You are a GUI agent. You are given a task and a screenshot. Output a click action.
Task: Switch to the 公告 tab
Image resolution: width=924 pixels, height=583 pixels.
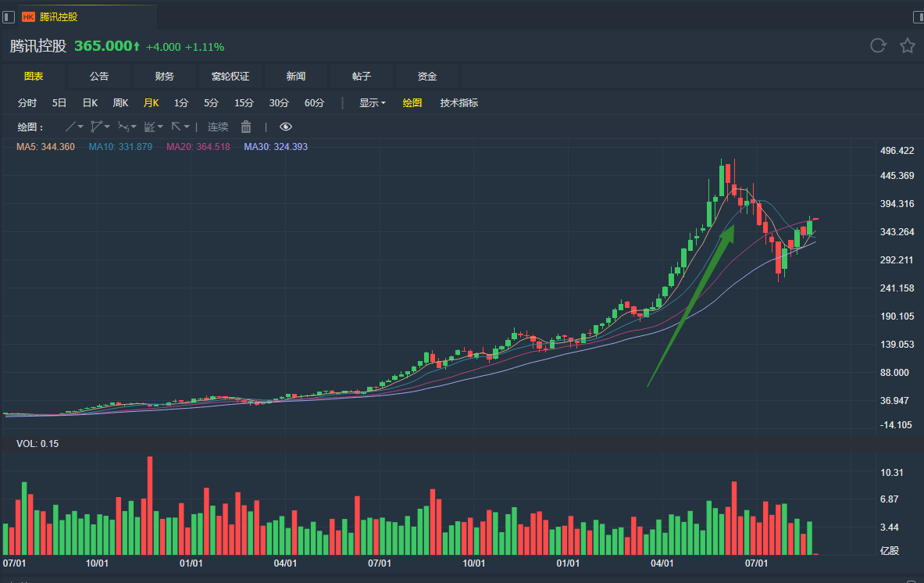[99, 77]
